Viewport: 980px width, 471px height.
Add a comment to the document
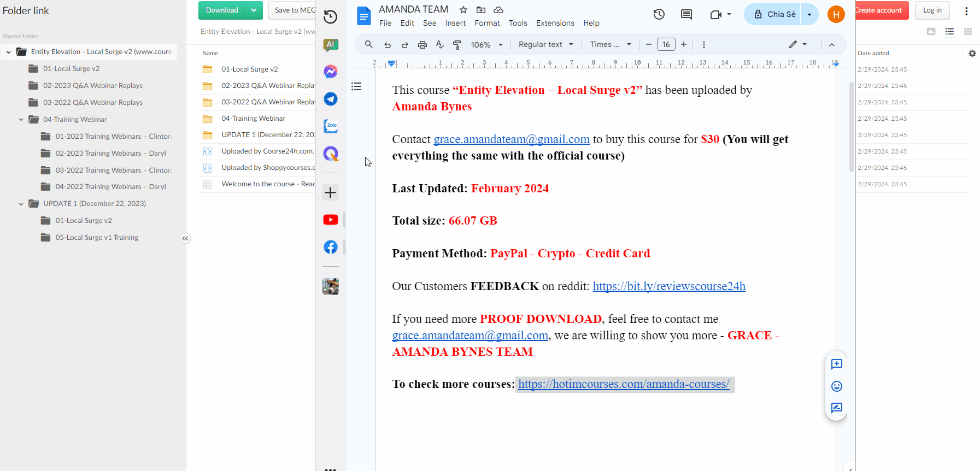pos(837,364)
